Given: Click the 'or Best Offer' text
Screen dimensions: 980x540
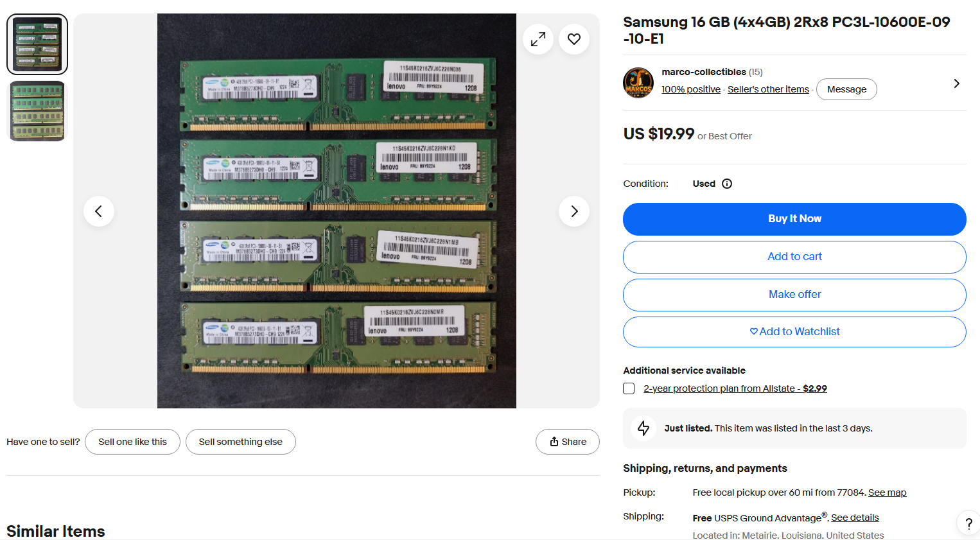Looking at the screenshot, I should pos(724,136).
